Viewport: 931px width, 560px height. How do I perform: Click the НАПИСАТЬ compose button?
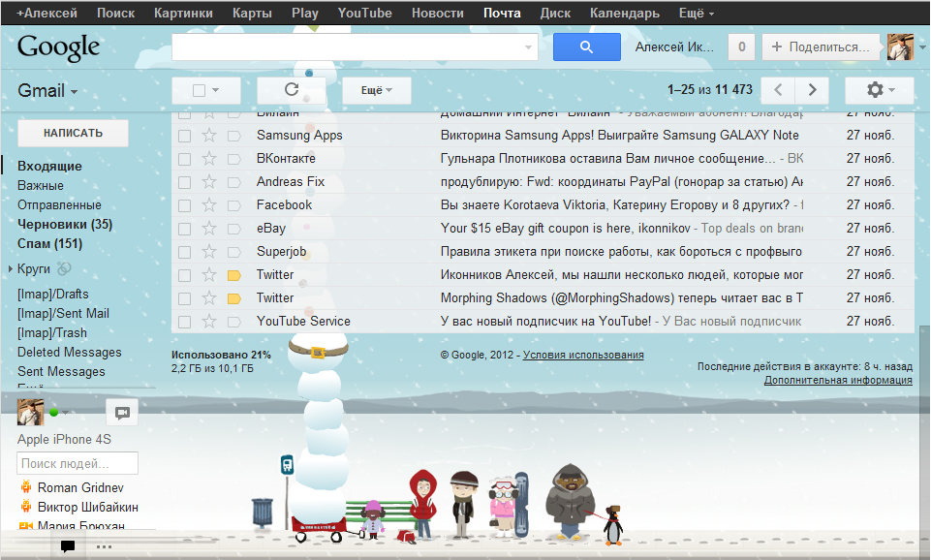tap(73, 133)
